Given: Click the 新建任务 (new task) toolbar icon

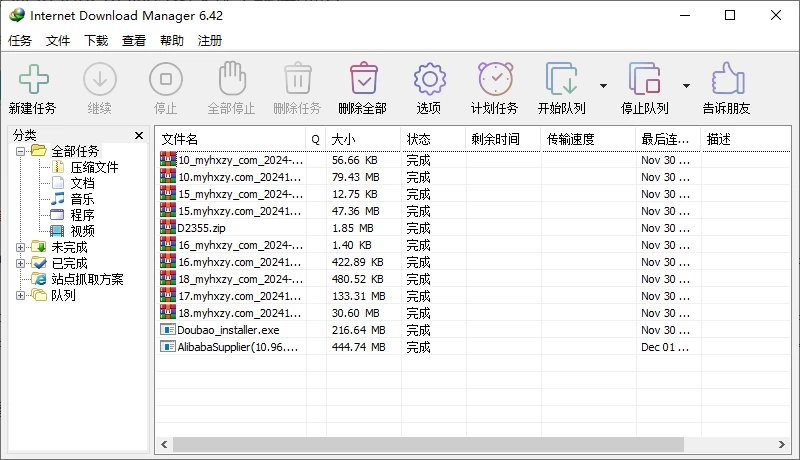Looking at the screenshot, I should click(x=33, y=80).
